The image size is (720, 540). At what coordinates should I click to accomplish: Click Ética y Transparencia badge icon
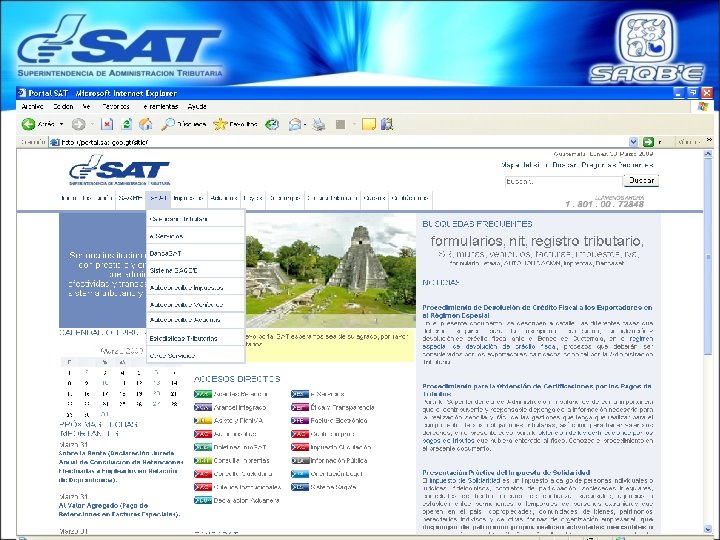(x=300, y=407)
